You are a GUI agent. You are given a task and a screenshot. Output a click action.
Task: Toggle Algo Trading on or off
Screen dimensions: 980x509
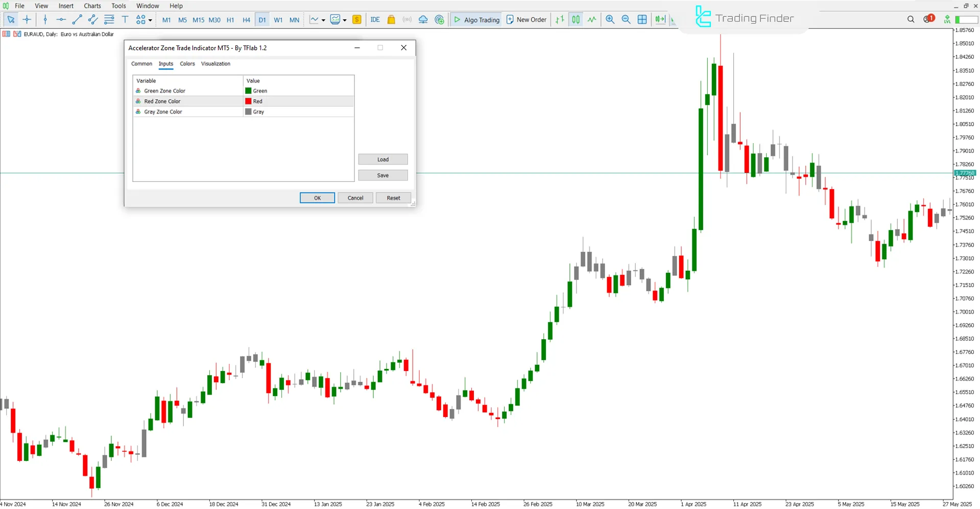pos(476,19)
